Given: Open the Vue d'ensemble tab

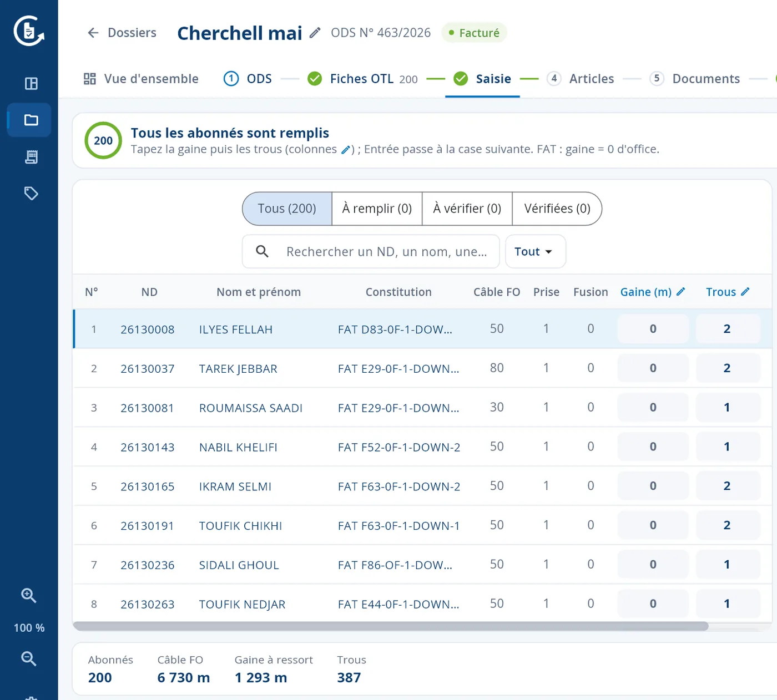Looking at the screenshot, I should [141, 79].
